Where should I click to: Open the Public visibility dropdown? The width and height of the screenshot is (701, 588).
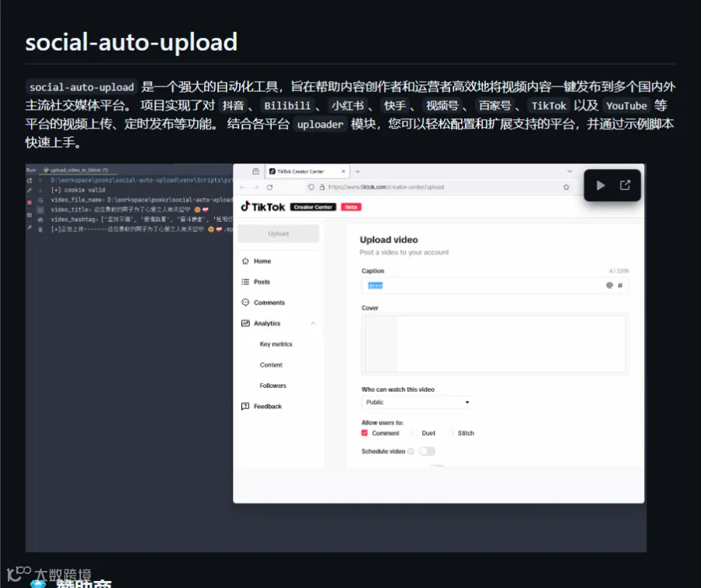click(417, 402)
